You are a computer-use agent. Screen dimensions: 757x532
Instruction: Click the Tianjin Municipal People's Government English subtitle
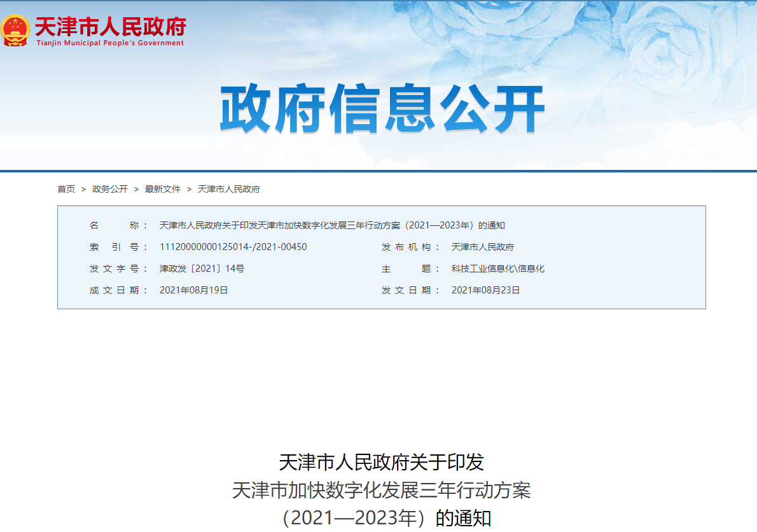[109, 43]
